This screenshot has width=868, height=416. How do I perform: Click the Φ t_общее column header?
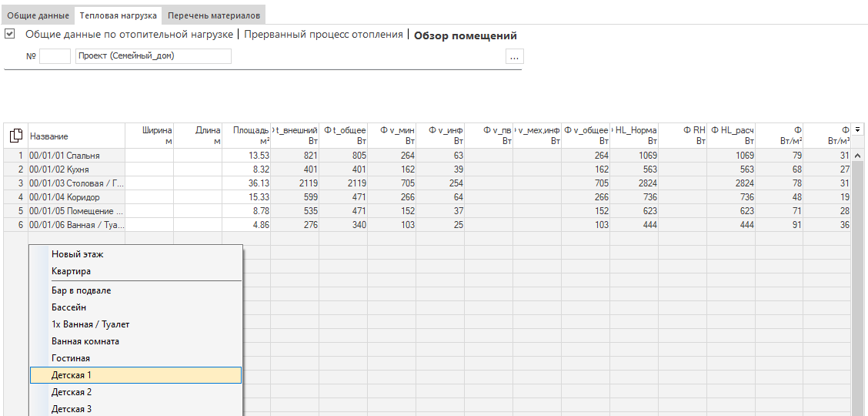click(343, 136)
